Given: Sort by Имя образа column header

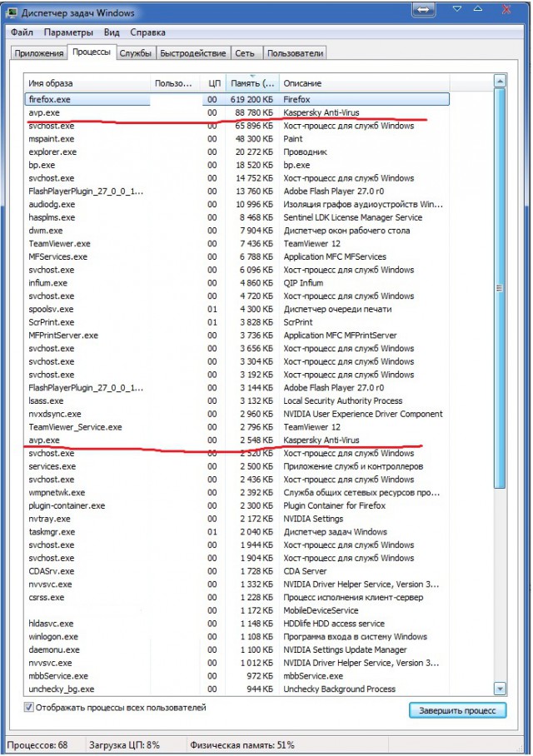Looking at the screenshot, I should pyautogui.click(x=87, y=83).
